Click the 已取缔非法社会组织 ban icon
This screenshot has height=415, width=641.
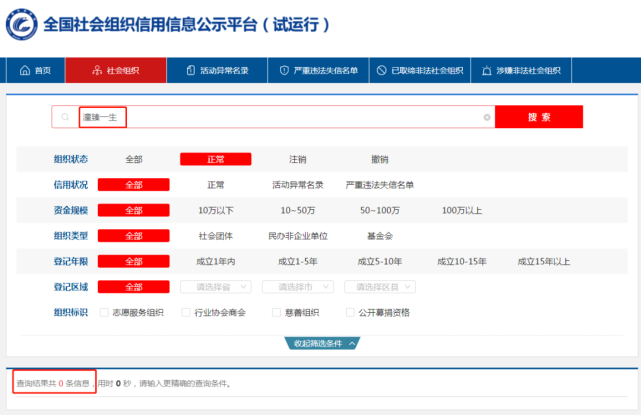381,71
